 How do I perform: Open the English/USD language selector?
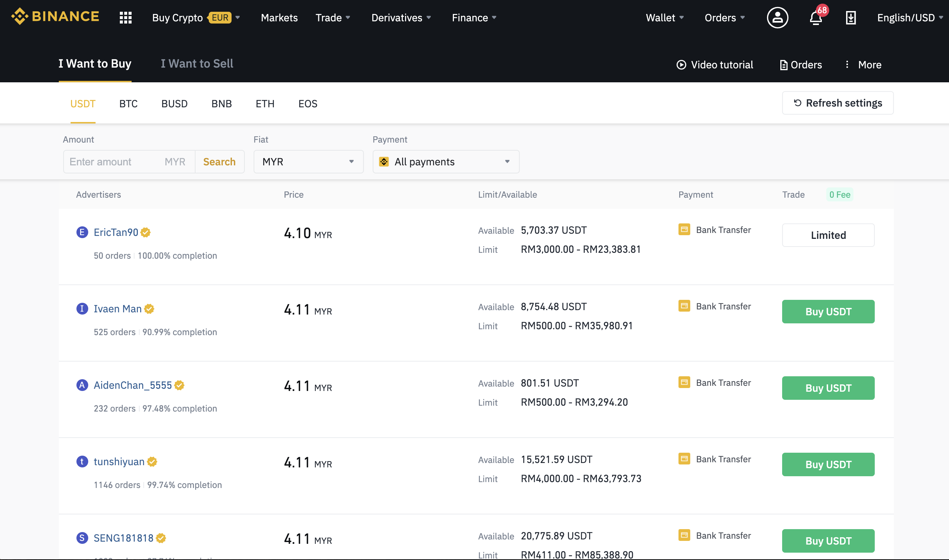910,17
